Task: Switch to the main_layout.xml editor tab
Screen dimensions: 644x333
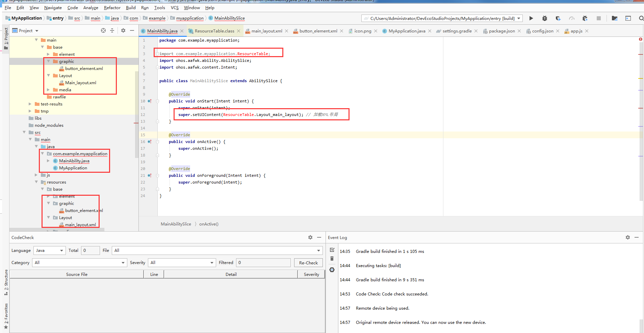Action: pos(266,31)
